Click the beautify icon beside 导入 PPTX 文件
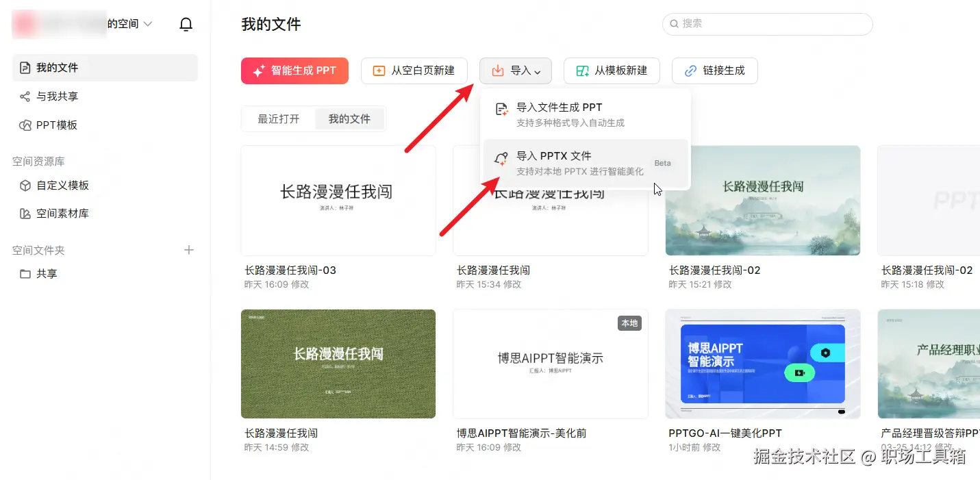The width and height of the screenshot is (980, 480). (x=501, y=158)
